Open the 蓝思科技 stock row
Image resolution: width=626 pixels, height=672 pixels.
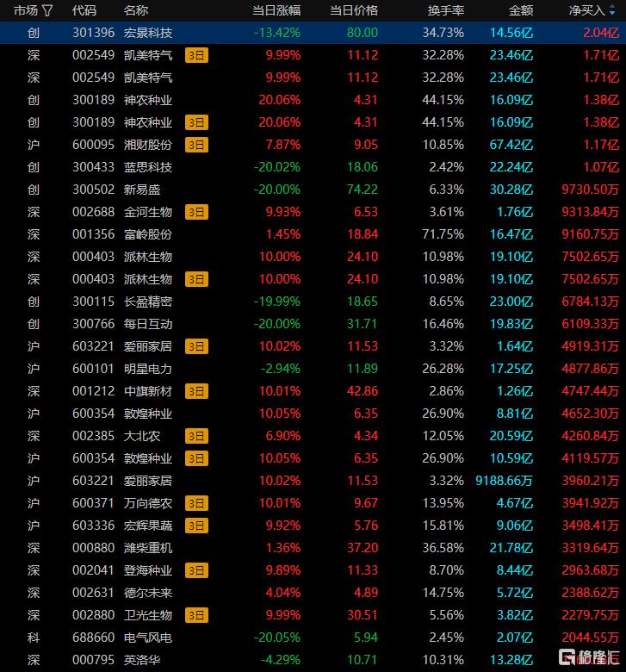coord(313,167)
